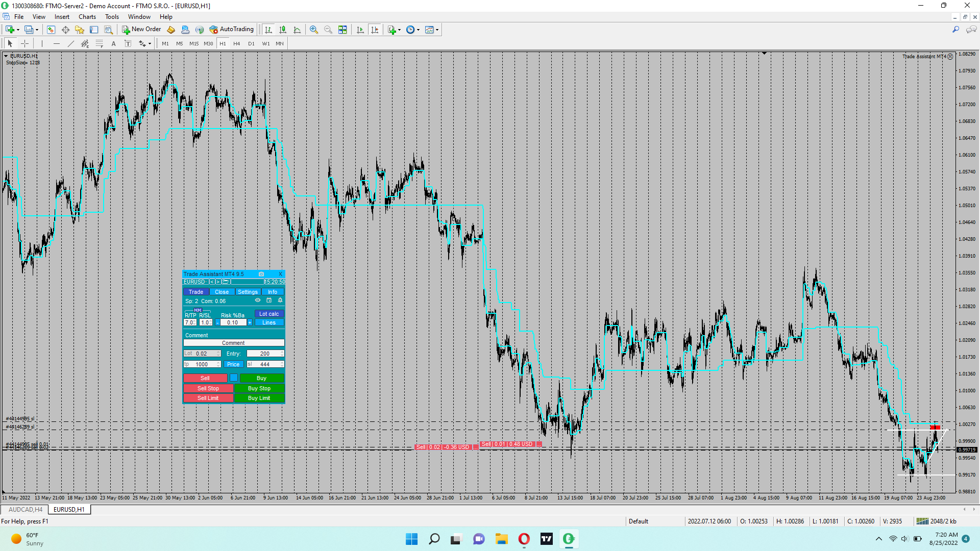Click the blue square between Sell and Buy
980x551 pixels.
pos(233,378)
